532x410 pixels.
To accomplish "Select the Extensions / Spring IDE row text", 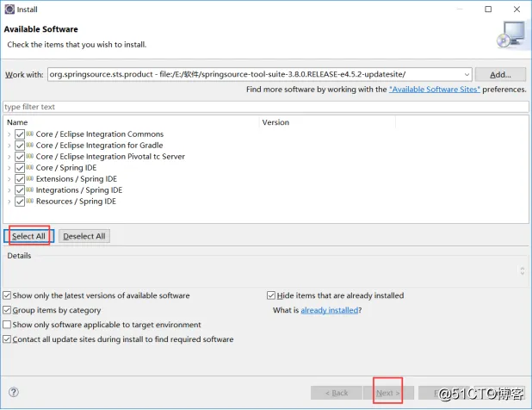I will [x=77, y=179].
